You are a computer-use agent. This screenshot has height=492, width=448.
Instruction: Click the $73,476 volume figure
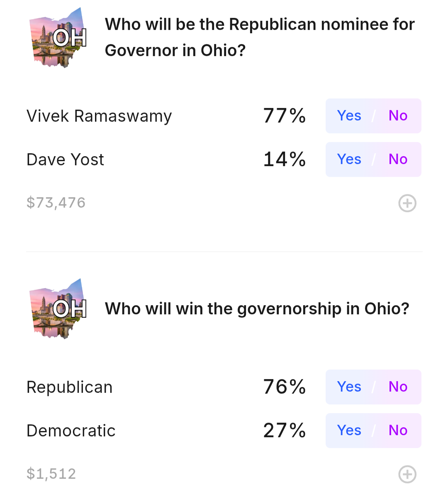56,203
